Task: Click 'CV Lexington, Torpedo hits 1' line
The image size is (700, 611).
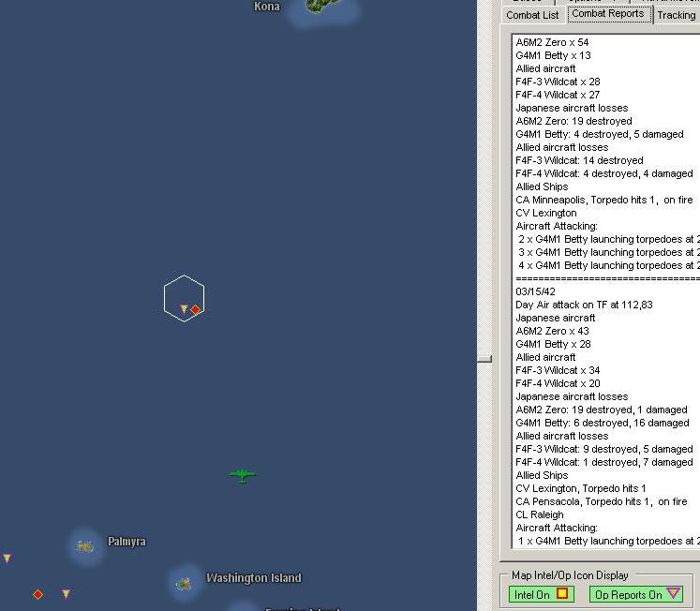Action: coord(580,488)
